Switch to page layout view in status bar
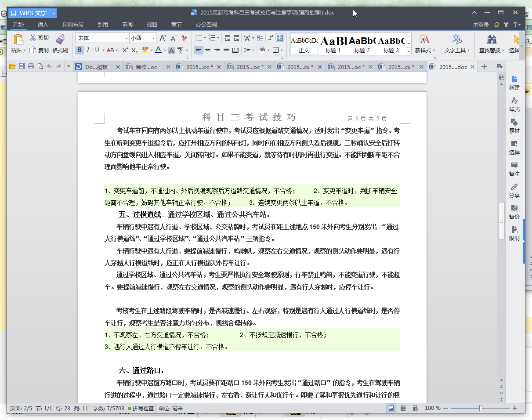The height and width of the screenshot is (420, 532). coord(391,408)
